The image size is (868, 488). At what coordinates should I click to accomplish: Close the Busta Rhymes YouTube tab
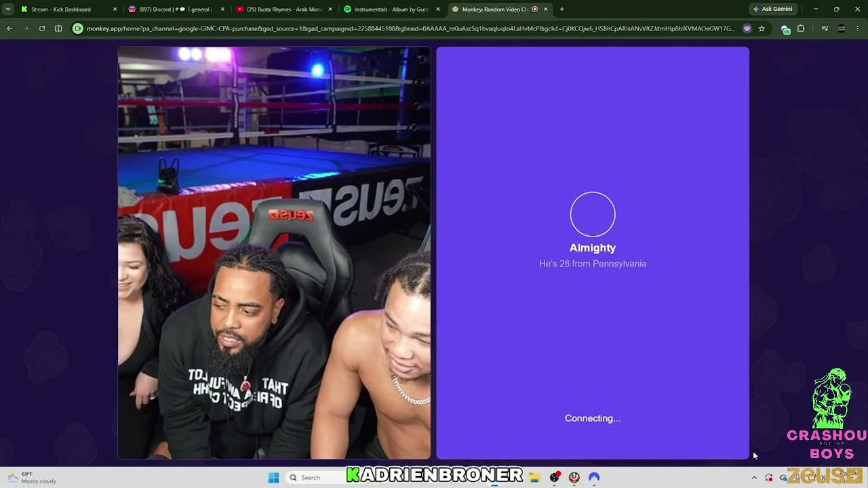(330, 9)
